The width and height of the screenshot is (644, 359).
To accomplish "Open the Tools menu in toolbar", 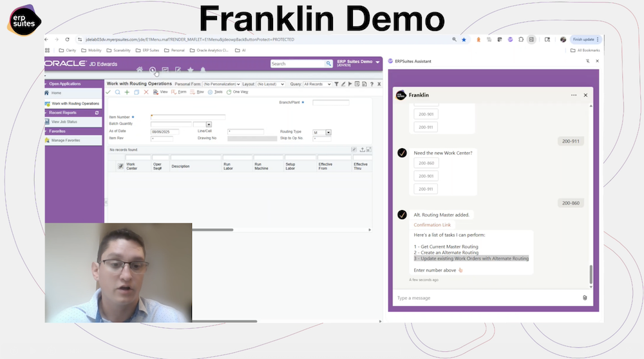I will pyautogui.click(x=215, y=92).
